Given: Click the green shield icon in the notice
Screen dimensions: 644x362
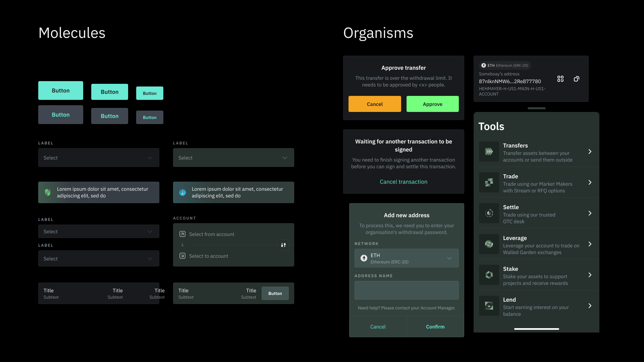Looking at the screenshot, I should 48,192.
